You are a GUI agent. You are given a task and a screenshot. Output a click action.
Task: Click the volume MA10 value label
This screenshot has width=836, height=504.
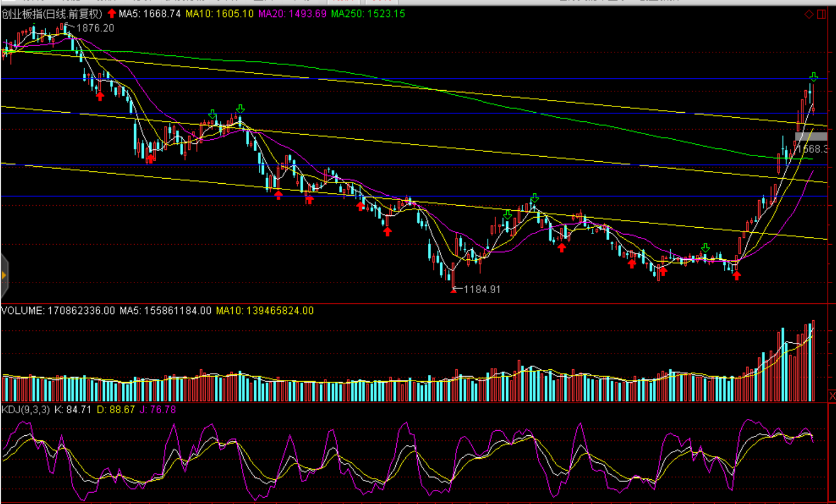(x=264, y=311)
